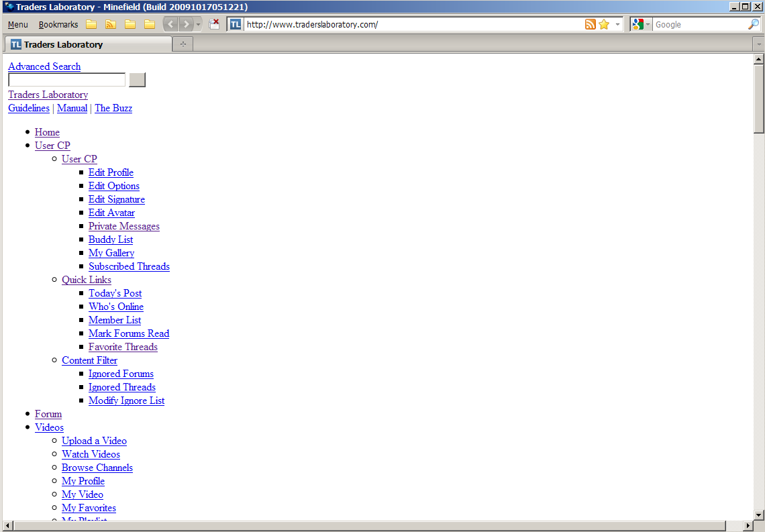Select the Traders Laboratory tab
The height and width of the screenshot is (532, 765).
[88, 44]
